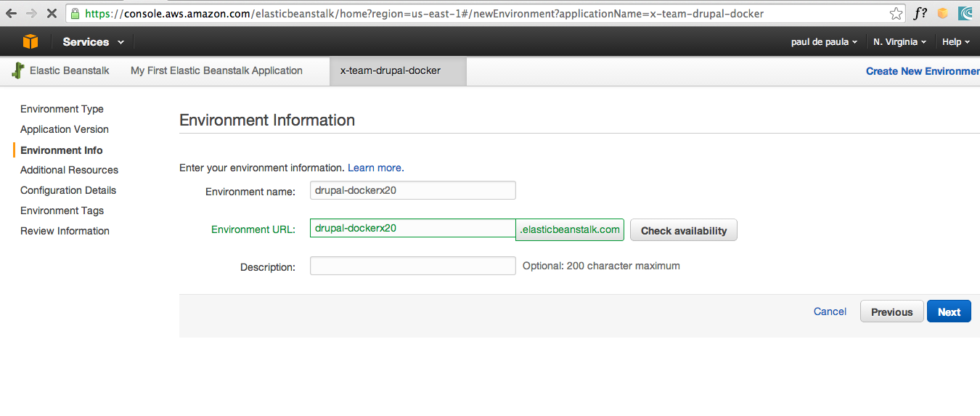Click the Previous button
This screenshot has width=980, height=416.
(891, 311)
